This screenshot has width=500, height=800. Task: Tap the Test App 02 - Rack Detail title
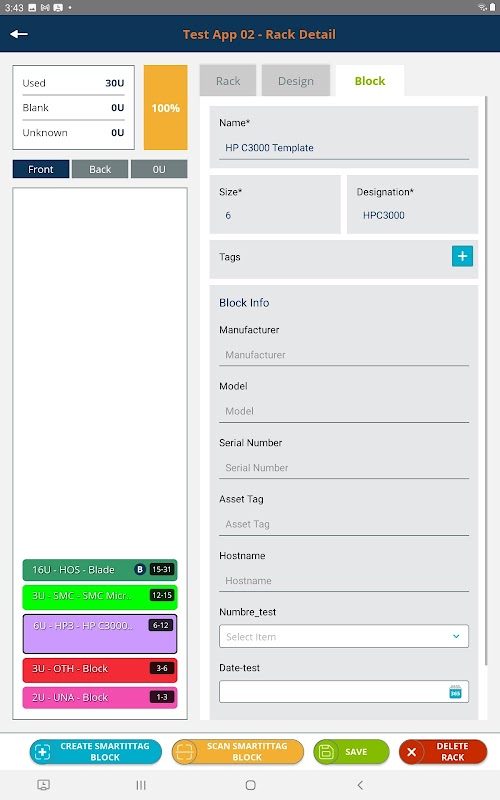point(259,34)
